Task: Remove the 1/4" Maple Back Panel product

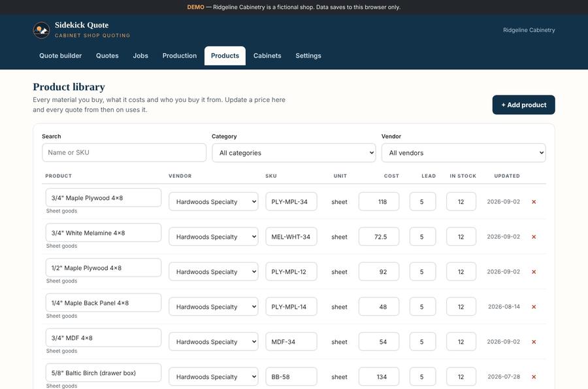Action: [x=534, y=307]
